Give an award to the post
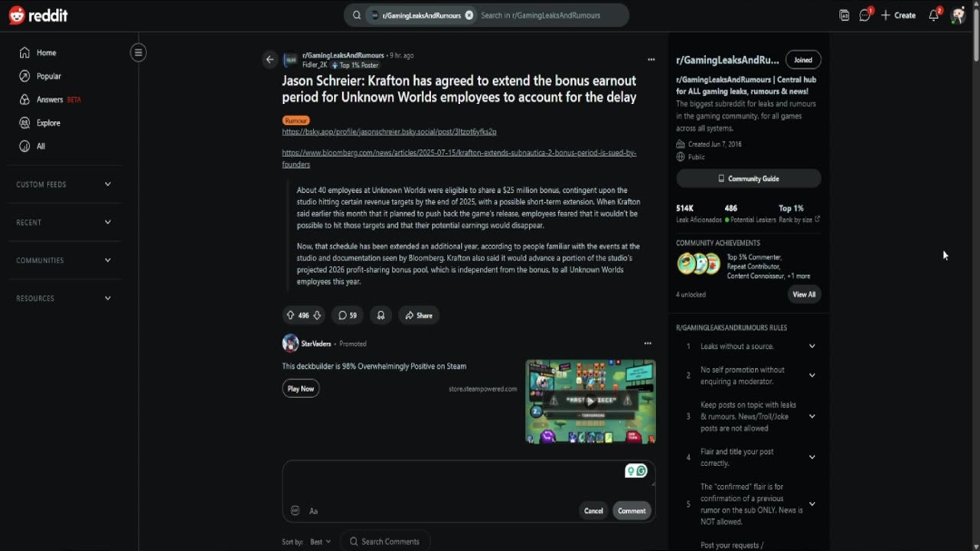980x551 pixels. (381, 315)
